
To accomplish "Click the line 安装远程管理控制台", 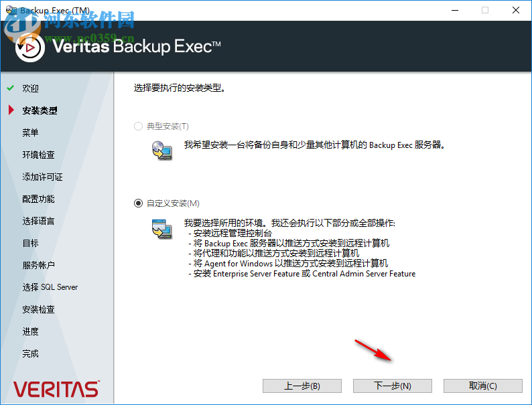I will click(230, 233).
